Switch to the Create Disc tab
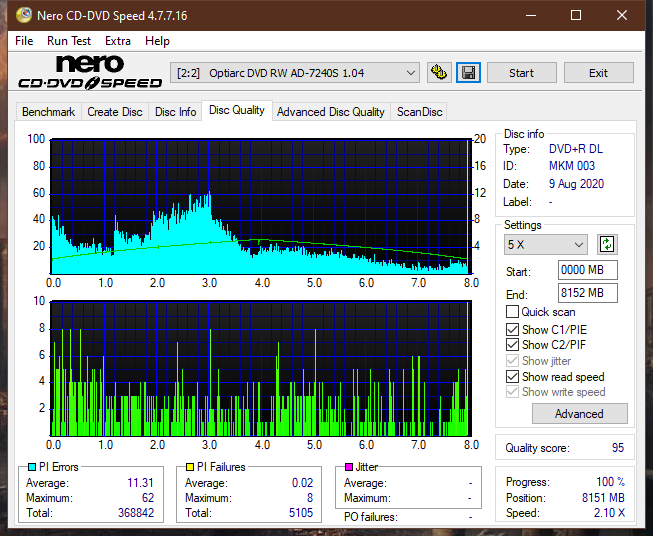The width and height of the screenshot is (653, 536). tap(115, 112)
